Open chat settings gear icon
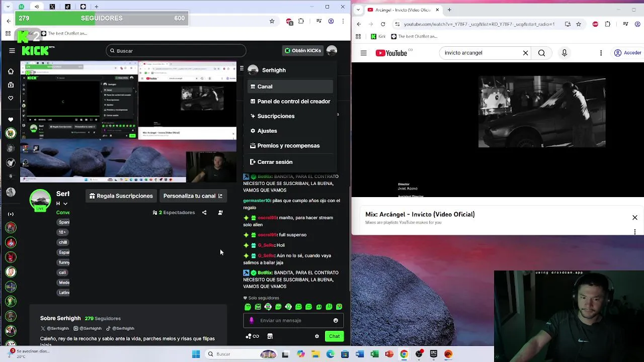 coord(317,336)
